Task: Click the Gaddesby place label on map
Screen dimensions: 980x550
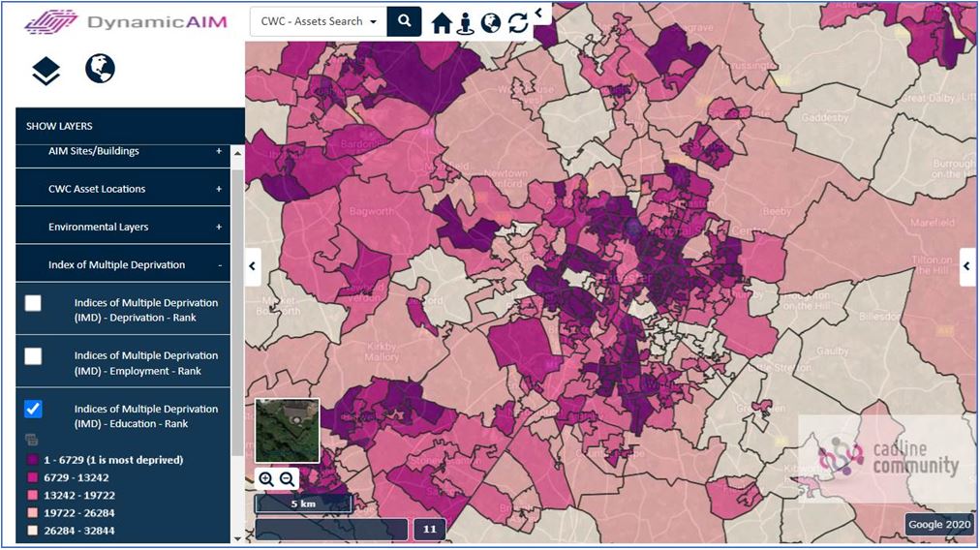Action: point(825,117)
